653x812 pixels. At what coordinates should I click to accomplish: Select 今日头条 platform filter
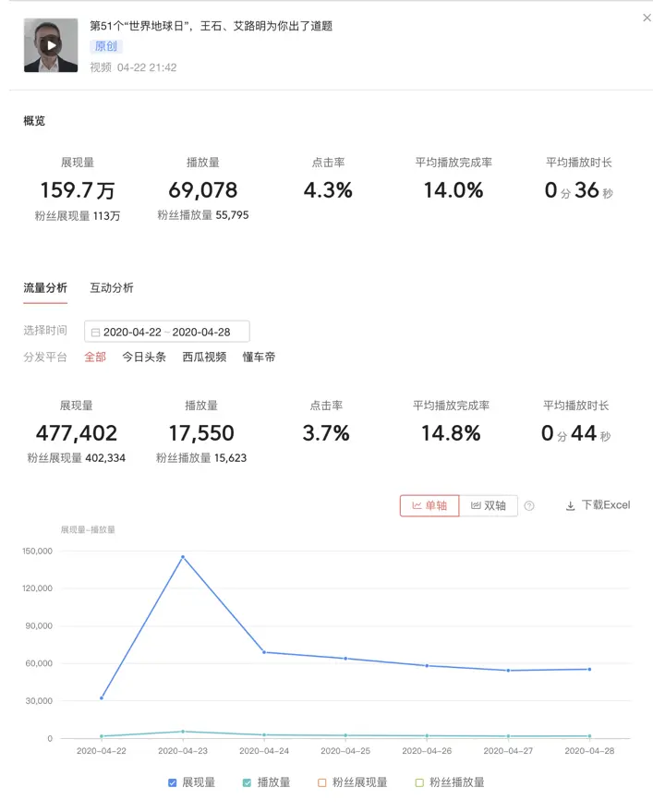[144, 357]
